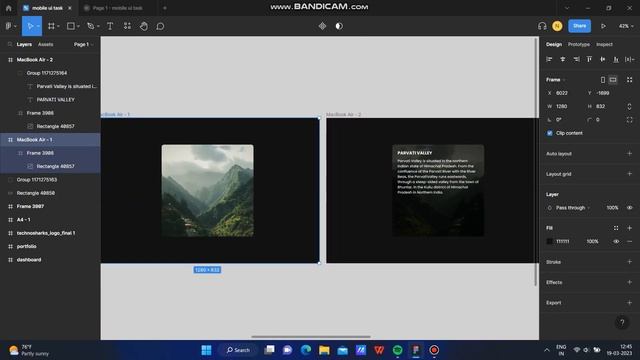Switch to the Inspect tab
The width and height of the screenshot is (640, 360).
(x=604, y=44)
